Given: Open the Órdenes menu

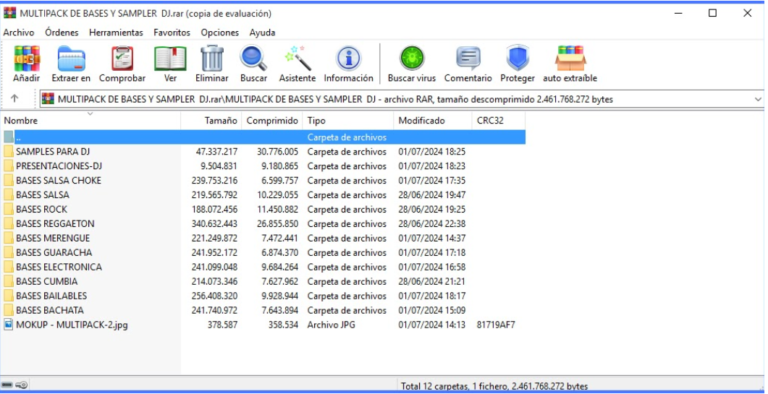Looking at the screenshot, I should pos(62,33).
